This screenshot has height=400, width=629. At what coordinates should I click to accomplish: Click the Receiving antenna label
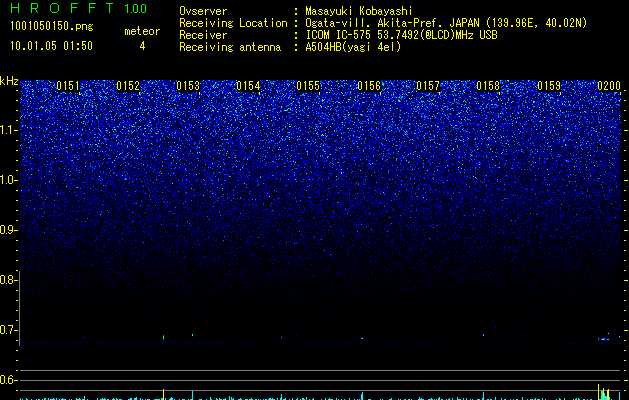pyautogui.click(x=230, y=47)
